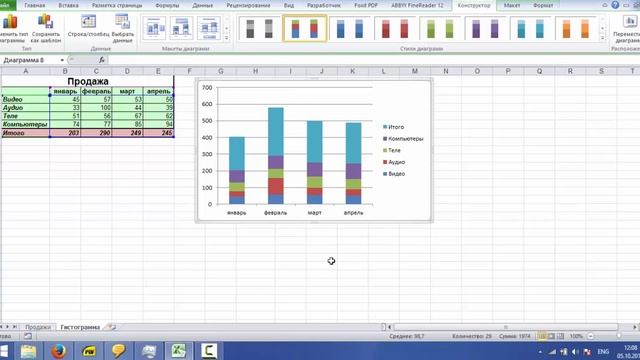Image resolution: width=640 pixels, height=360 pixels.
Task: Click Name Box showing Диаграмма 8
Action: [x=30, y=60]
